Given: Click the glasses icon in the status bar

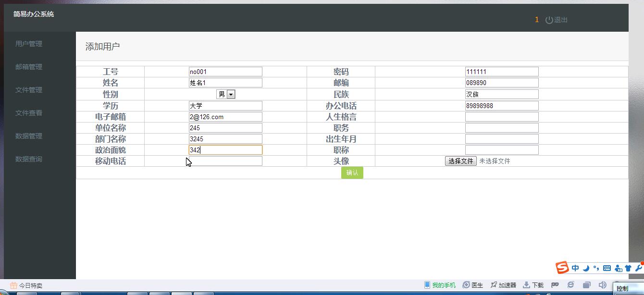Looking at the screenshot, I should (555, 285).
